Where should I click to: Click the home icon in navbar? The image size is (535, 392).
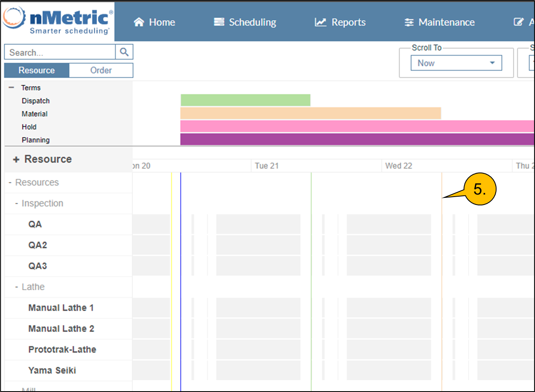click(x=139, y=22)
